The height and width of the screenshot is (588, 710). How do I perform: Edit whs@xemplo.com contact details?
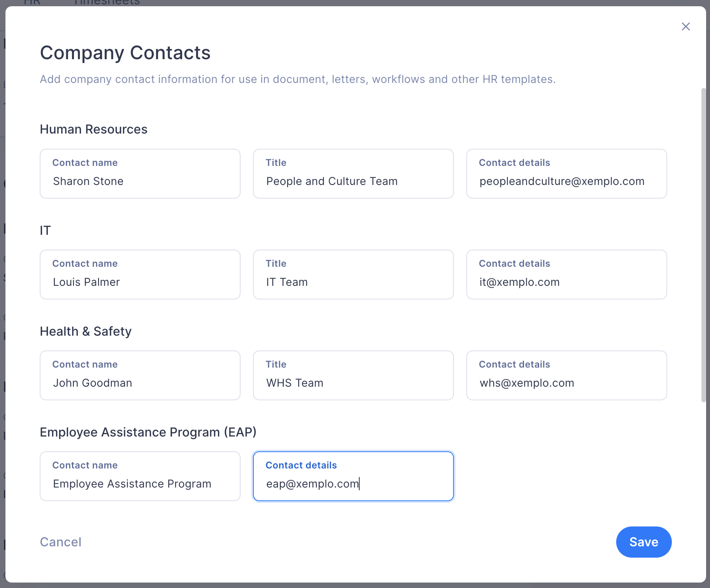click(x=567, y=375)
